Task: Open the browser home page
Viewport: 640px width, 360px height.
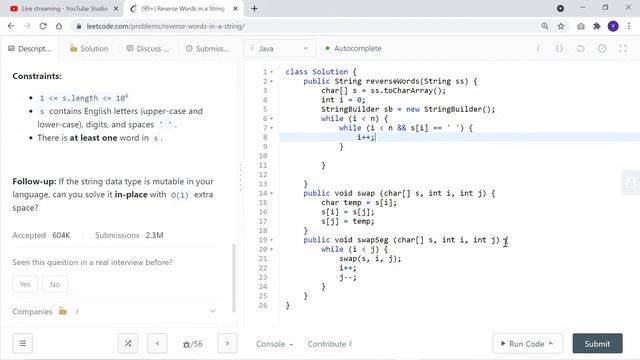Action: (x=59, y=26)
